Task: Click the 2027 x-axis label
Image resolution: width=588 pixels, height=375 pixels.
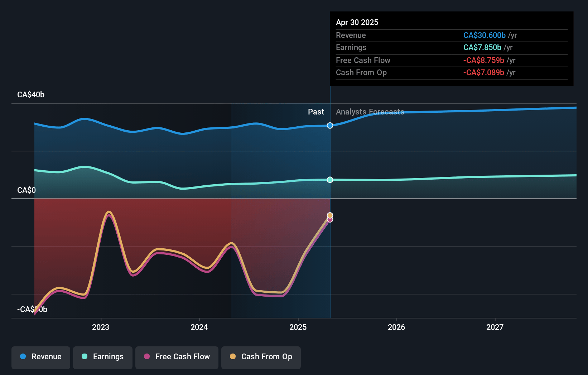Action: click(x=495, y=327)
